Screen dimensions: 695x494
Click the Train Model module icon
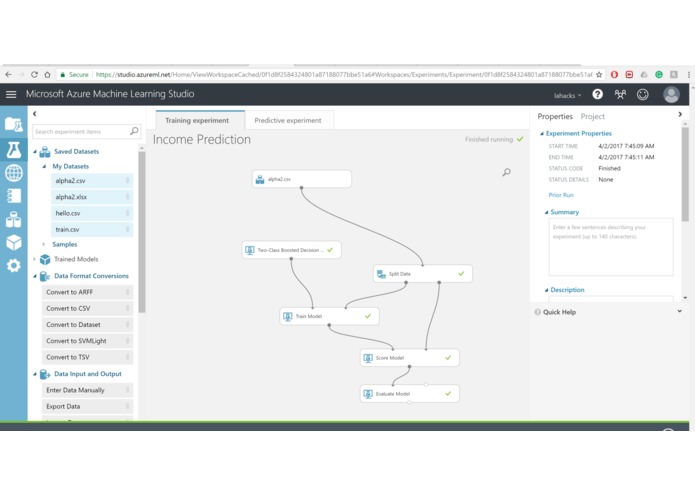click(x=288, y=316)
